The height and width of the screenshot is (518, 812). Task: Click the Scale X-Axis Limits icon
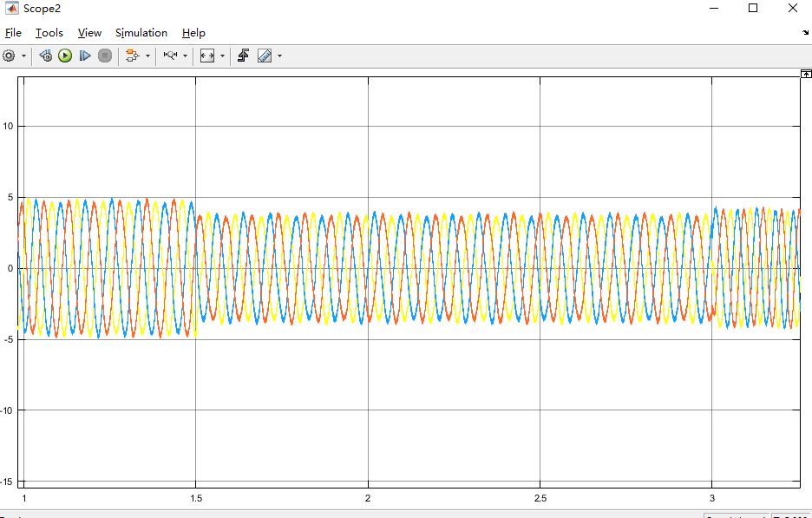(x=207, y=56)
